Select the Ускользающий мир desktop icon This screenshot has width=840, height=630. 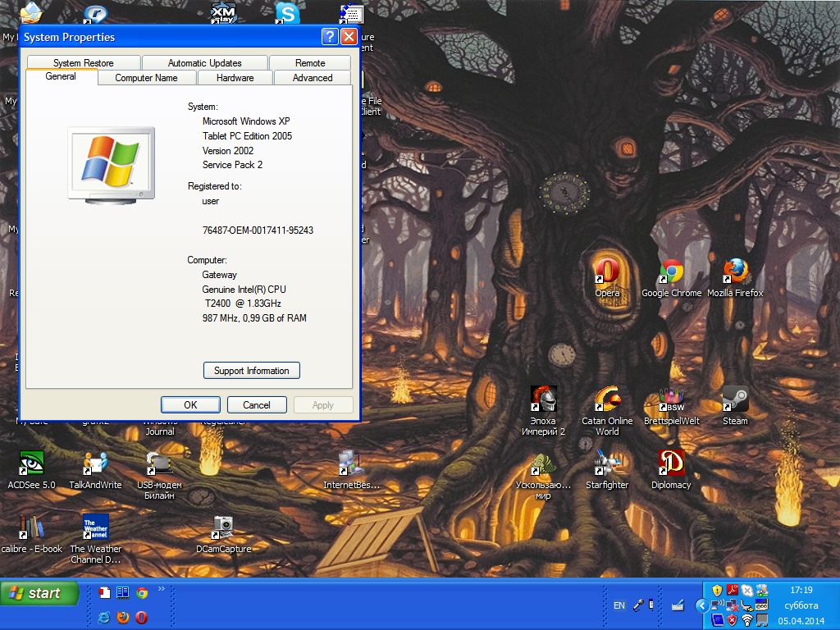tap(543, 475)
